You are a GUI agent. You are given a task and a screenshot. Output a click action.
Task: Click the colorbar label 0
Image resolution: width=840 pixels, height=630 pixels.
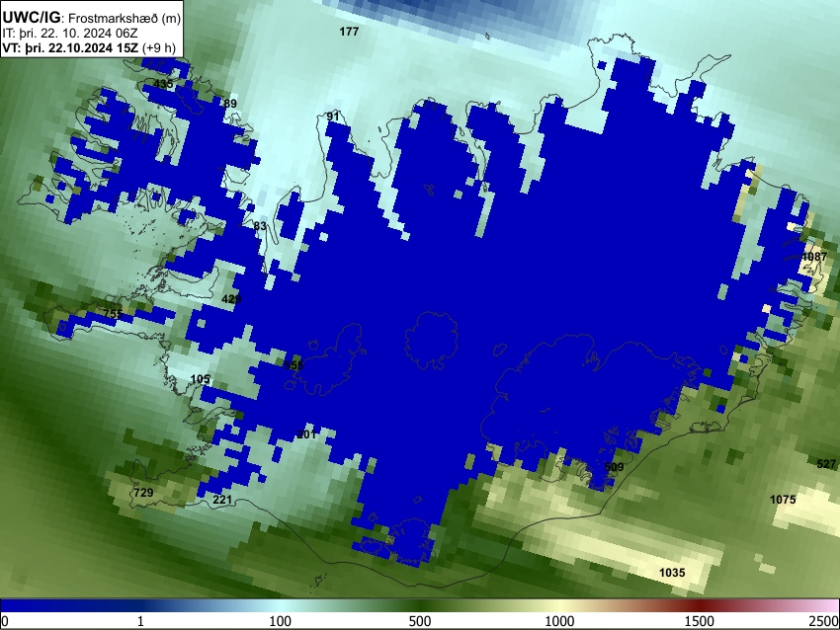[x=5, y=621]
